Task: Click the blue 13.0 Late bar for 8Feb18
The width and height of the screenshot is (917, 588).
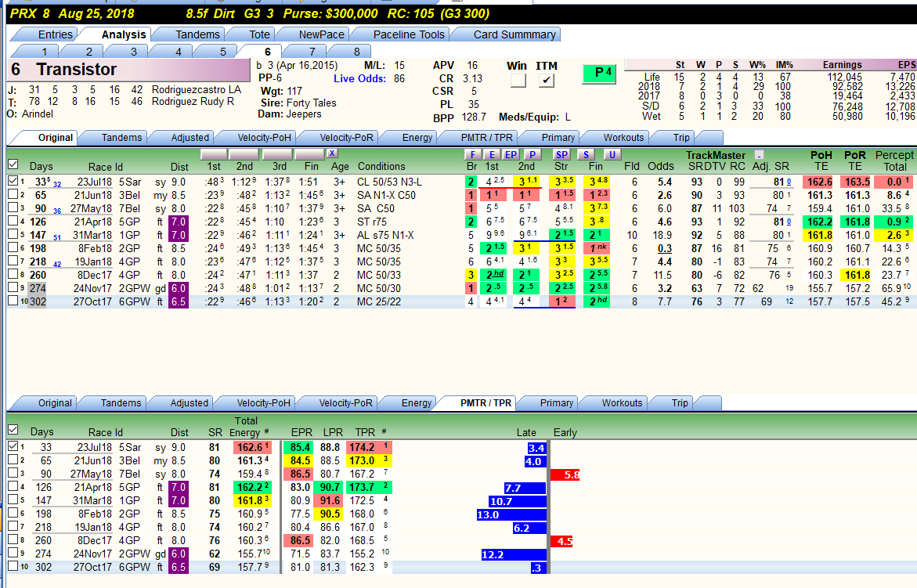Action: pos(511,514)
